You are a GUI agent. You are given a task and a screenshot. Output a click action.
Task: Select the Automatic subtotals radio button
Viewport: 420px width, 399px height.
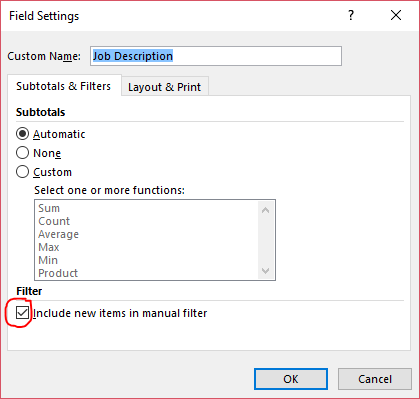(x=22, y=134)
